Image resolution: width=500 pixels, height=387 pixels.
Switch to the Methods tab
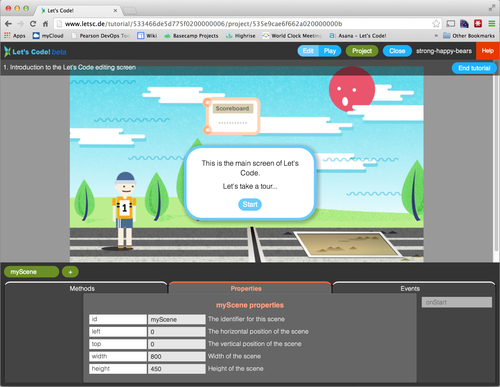[86, 288]
